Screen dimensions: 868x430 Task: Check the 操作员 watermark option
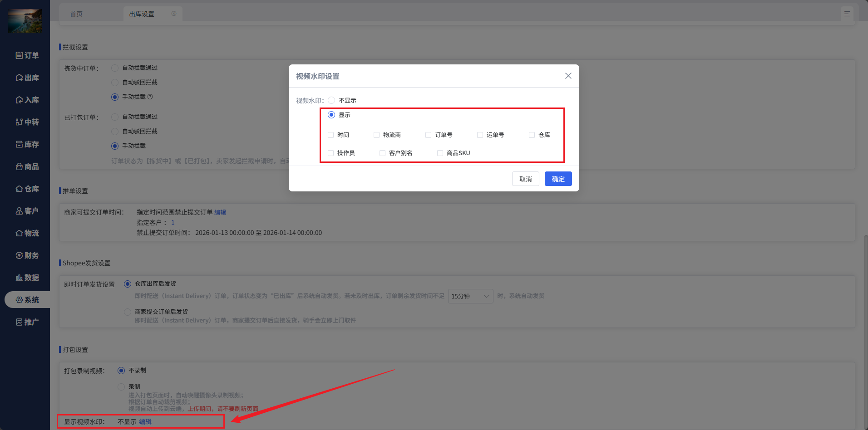(330, 153)
